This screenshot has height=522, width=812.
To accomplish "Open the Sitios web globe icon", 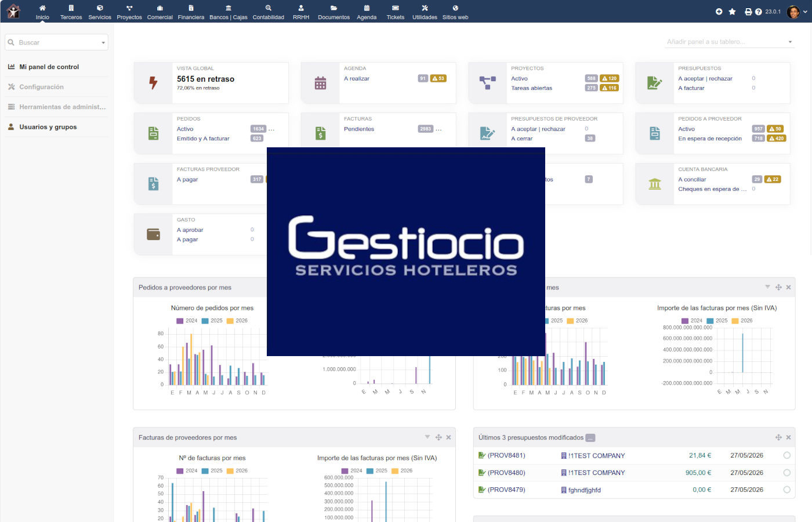I will click(455, 8).
